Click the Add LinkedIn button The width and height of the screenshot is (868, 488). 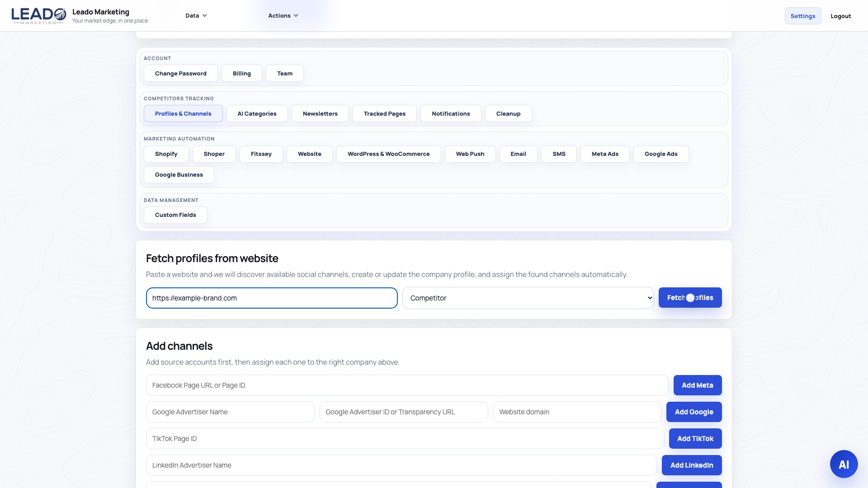click(x=692, y=465)
